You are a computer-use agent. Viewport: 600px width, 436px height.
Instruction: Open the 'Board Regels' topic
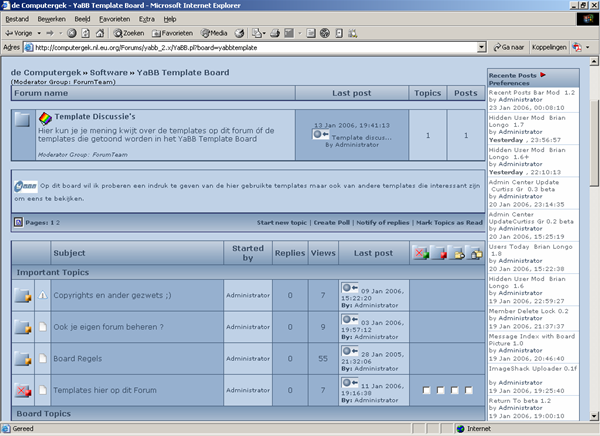pos(78,359)
